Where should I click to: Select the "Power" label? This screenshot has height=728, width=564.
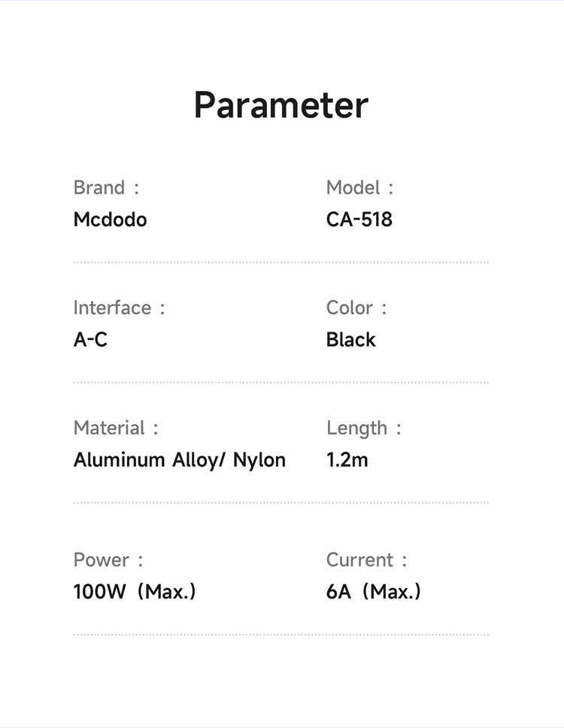tap(101, 560)
